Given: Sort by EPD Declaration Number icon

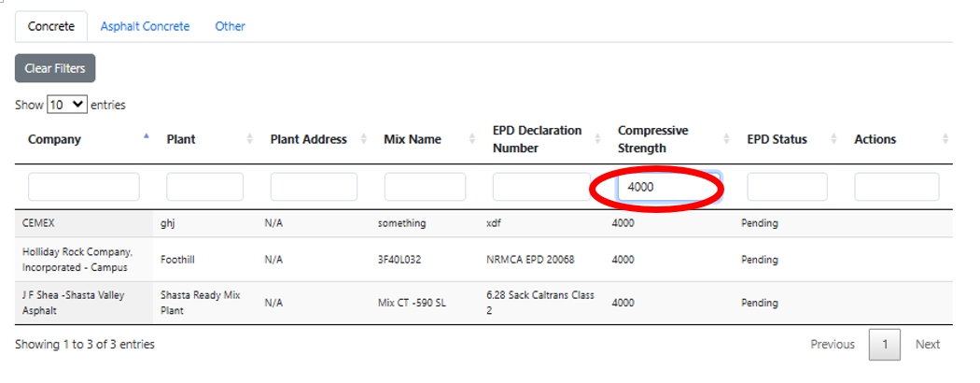Looking at the screenshot, I should [x=597, y=139].
